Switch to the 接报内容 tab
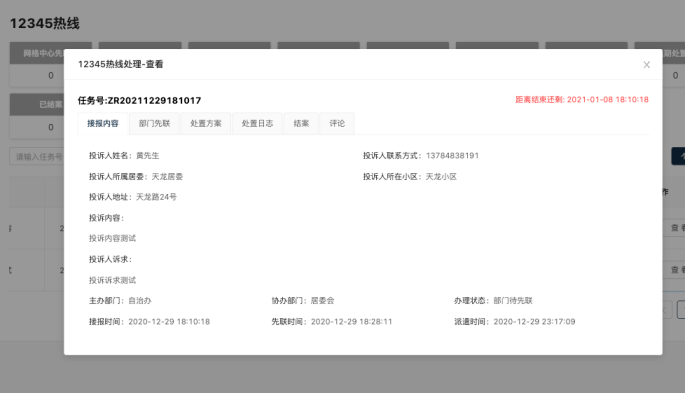The image size is (685, 393). point(103,124)
